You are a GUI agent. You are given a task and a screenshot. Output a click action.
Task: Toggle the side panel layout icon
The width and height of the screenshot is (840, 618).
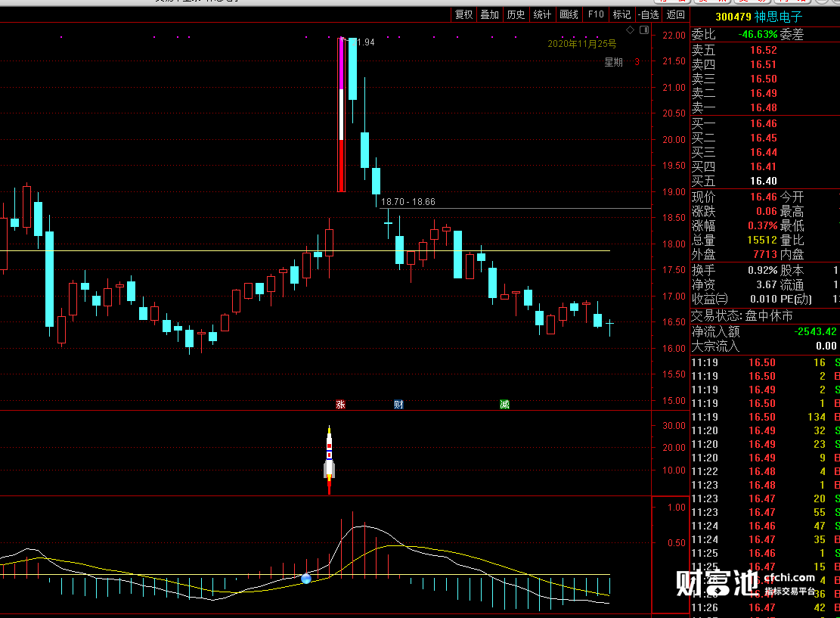click(x=644, y=30)
